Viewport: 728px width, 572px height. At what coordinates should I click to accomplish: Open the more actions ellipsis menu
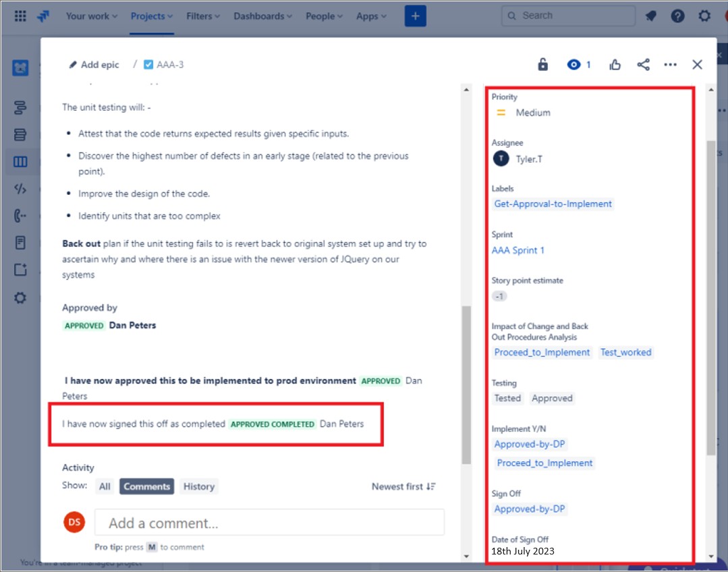pyautogui.click(x=670, y=64)
